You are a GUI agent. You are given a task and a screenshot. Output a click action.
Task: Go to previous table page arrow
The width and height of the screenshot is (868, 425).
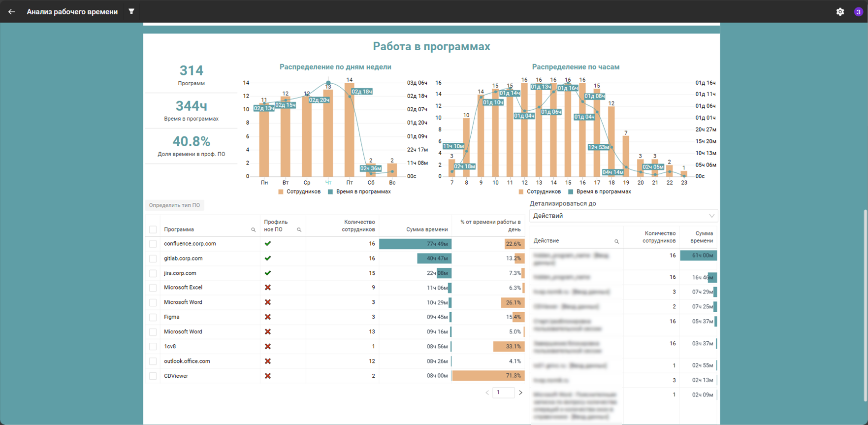tap(487, 392)
